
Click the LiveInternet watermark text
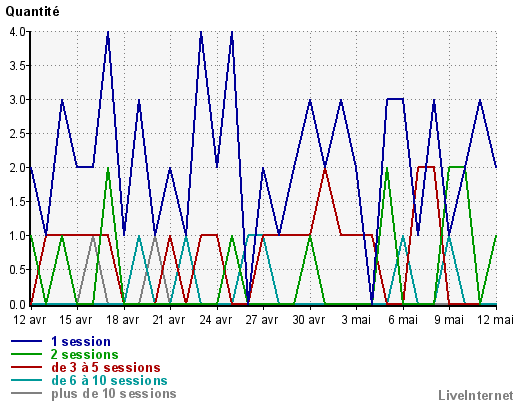click(x=476, y=395)
